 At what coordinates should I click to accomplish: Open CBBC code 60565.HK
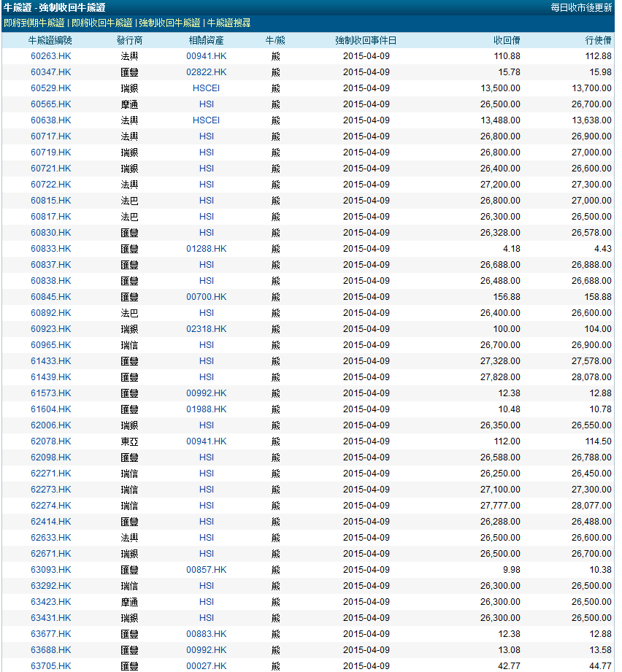pyautogui.click(x=51, y=104)
